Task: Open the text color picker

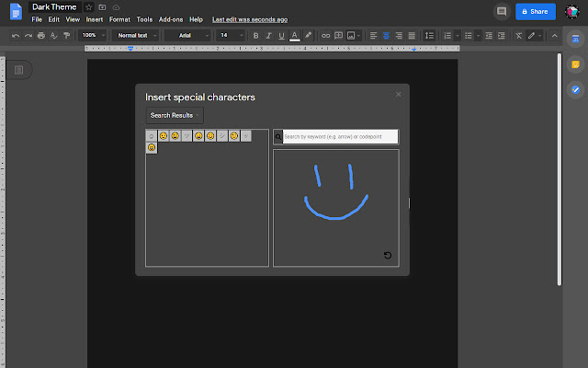Action: tap(294, 36)
